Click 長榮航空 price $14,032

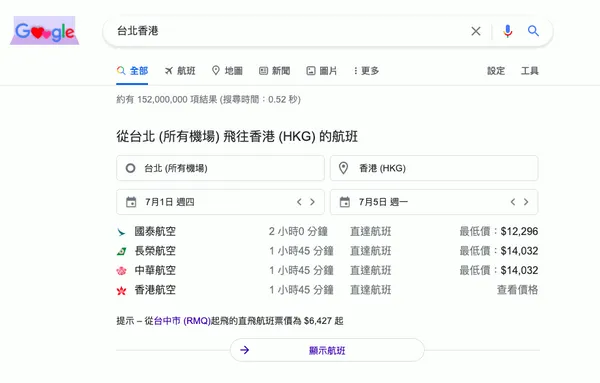click(499, 251)
